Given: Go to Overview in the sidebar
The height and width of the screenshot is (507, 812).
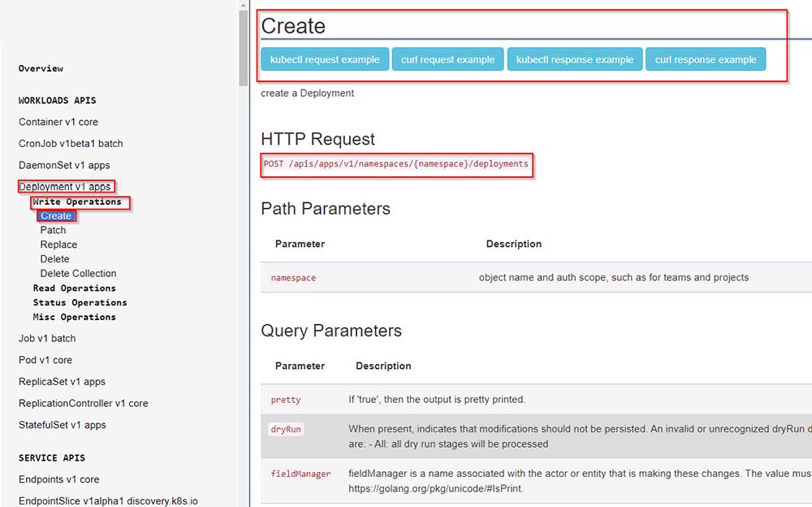Looking at the screenshot, I should tap(41, 68).
